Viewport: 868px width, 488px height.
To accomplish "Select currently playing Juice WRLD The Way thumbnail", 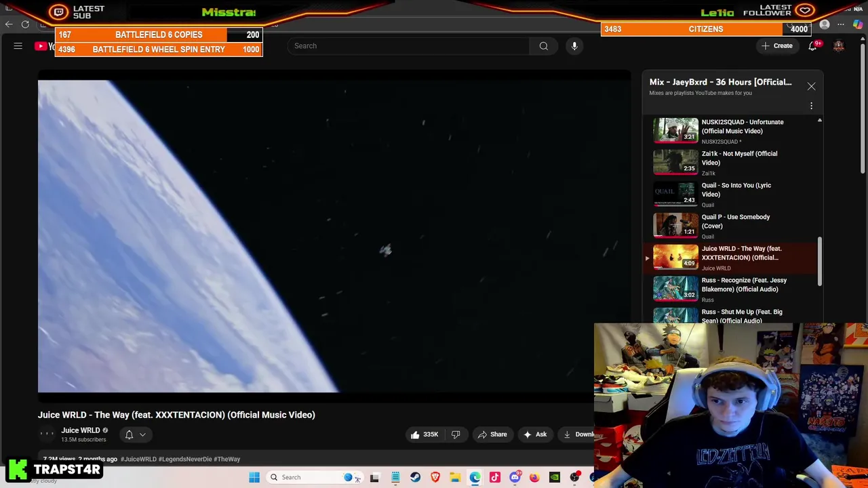I will click(x=675, y=258).
